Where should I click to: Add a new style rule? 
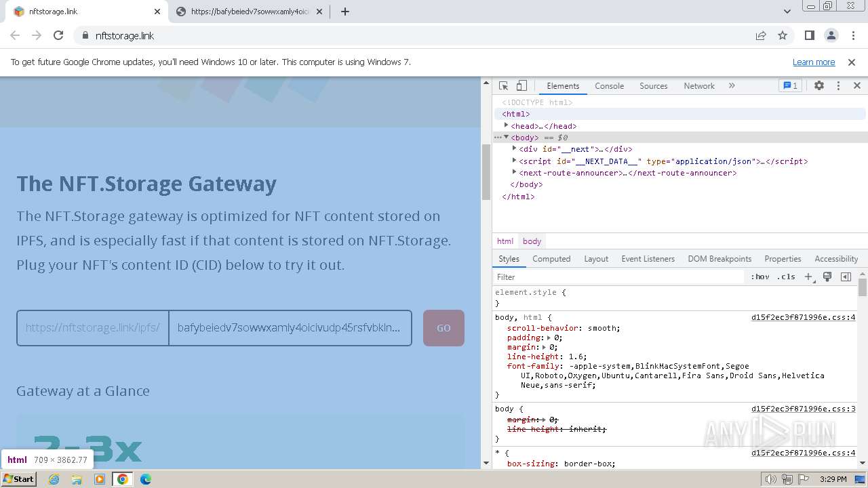pos(808,277)
